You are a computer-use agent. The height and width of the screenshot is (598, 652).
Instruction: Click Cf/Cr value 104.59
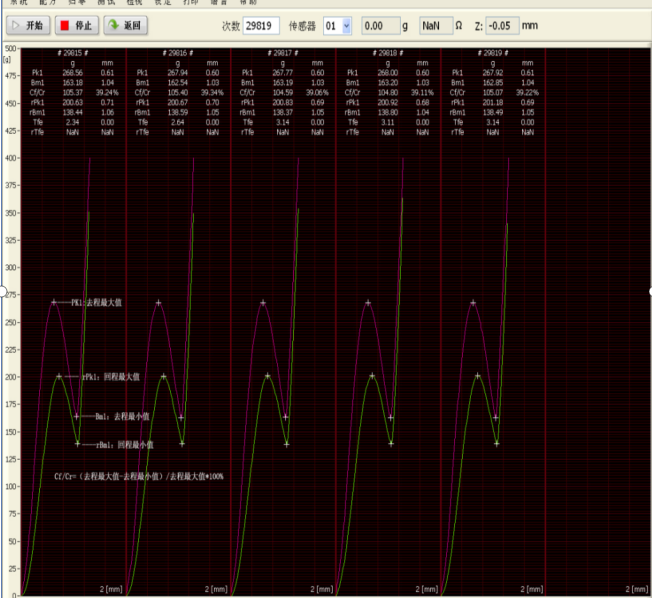[283, 93]
